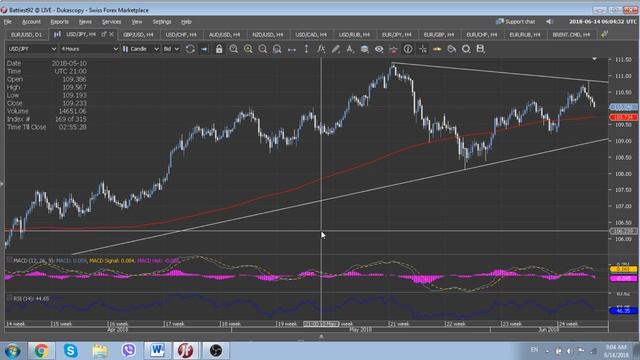Open the Settings menu
The width and height of the screenshot is (640, 360).
[162, 22]
